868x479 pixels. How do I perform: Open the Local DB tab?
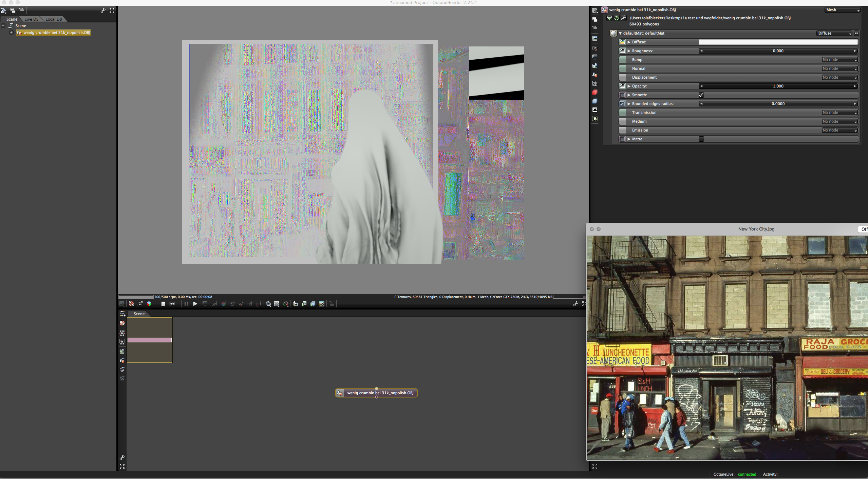(x=54, y=19)
